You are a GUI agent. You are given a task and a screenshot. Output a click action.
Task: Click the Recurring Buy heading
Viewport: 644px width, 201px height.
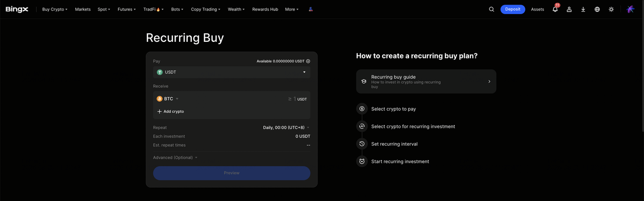point(185,38)
